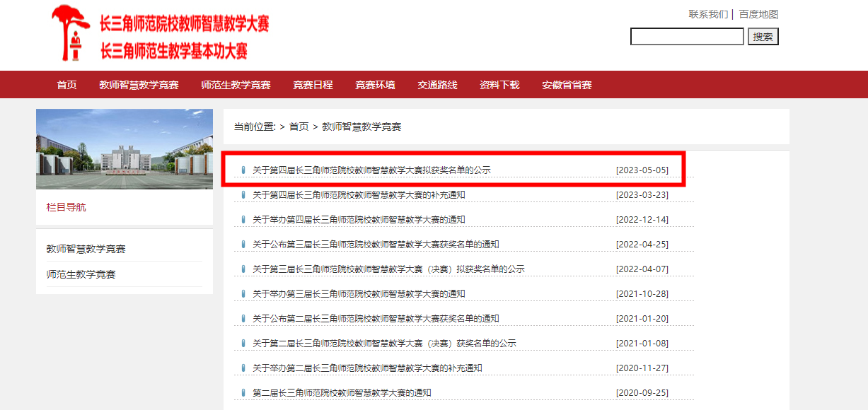Select 安徽省省赛 in the navigation bar

pos(567,85)
